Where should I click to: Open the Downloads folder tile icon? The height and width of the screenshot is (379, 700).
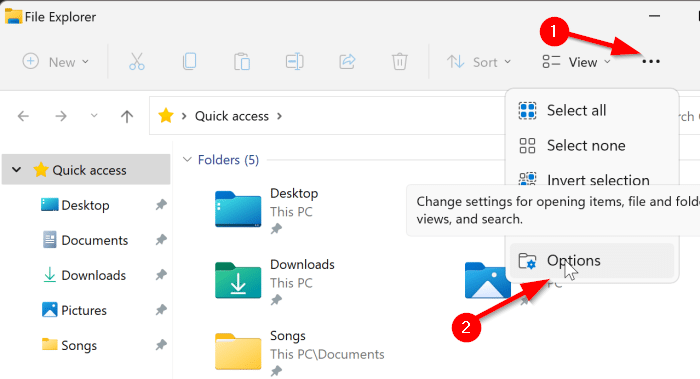coord(238,280)
